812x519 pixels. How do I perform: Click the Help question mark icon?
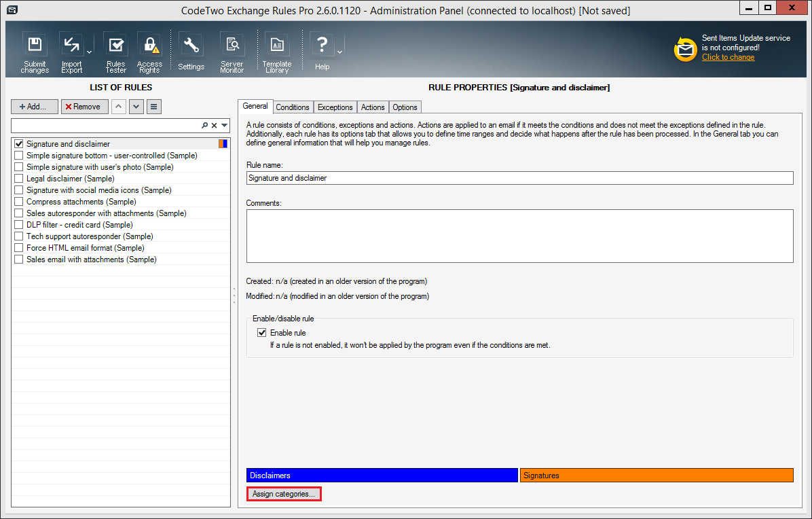pos(322,45)
